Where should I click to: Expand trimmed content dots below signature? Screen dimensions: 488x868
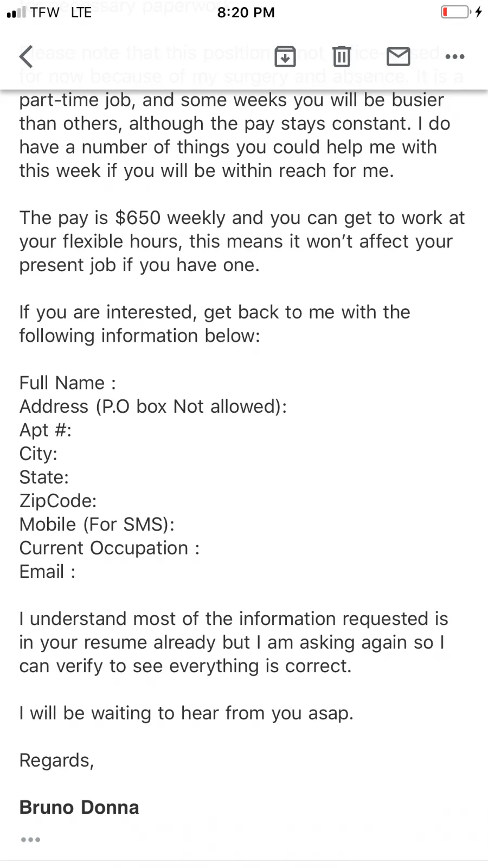[30, 839]
